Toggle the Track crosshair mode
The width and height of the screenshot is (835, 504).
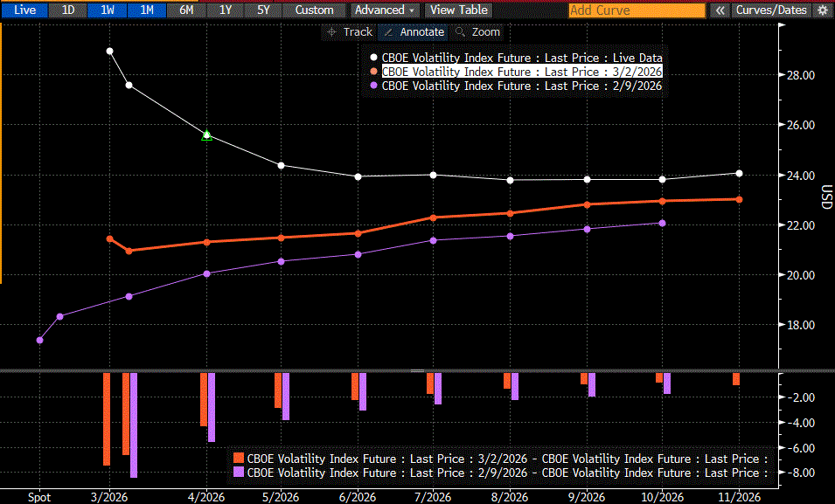349,32
